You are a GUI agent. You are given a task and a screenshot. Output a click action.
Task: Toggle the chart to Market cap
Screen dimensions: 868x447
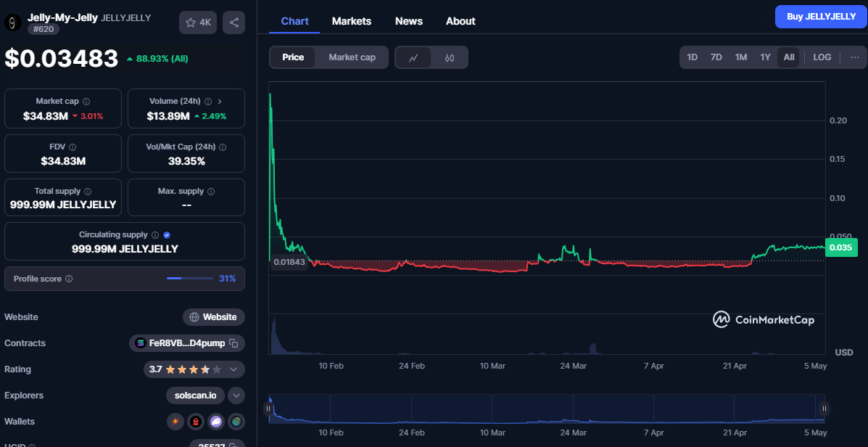coord(352,57)
